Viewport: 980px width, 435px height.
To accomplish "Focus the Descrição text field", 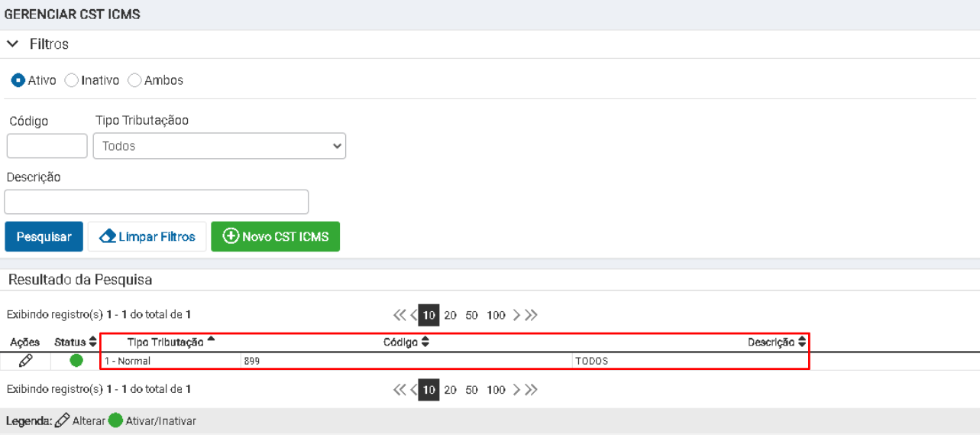I will coord(157,202).
